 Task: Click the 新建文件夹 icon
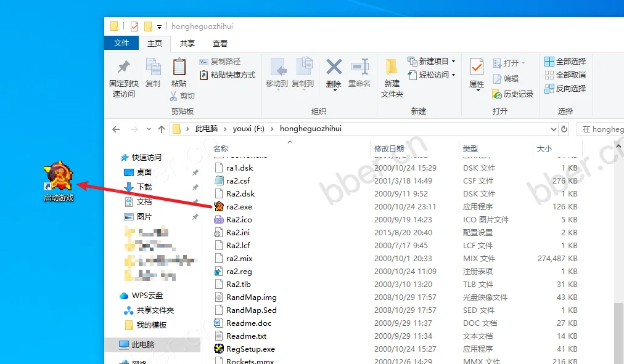pos(392,67)
